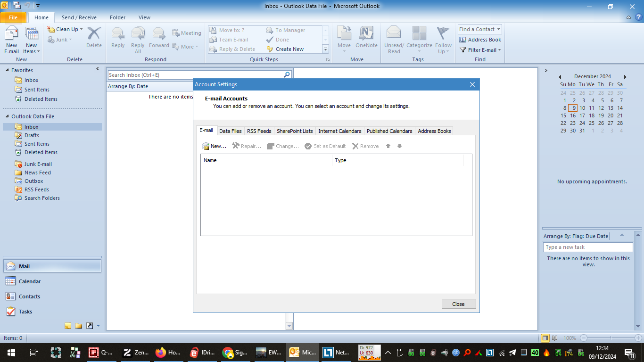This screenshot has height=362, width=644.
Task: Click the Repair account toolbar button
Action: coord(247,146)
